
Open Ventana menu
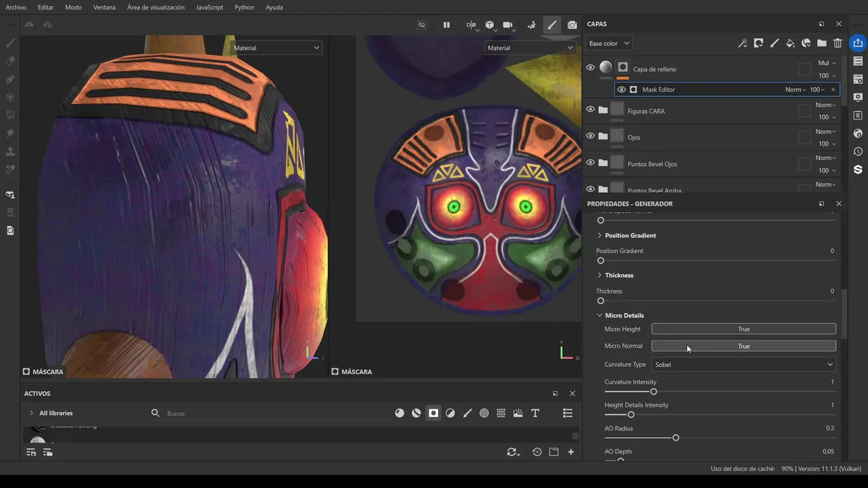tap(104, 7)
